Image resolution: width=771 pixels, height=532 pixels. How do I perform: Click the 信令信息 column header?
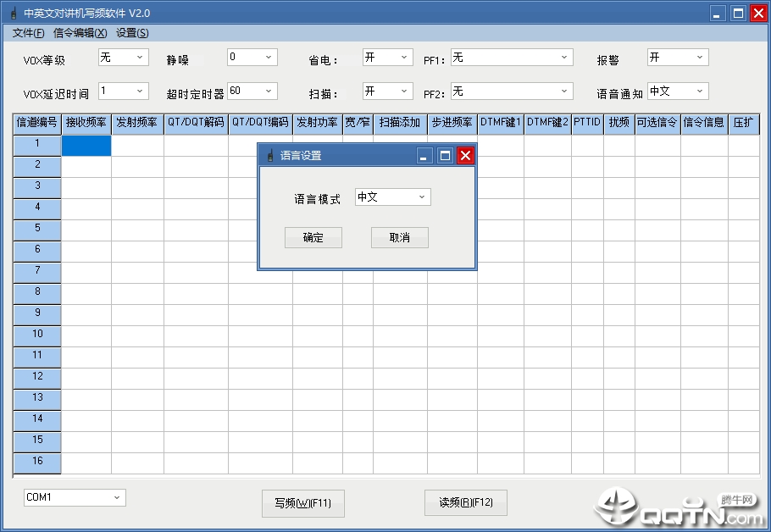point(704,124)
